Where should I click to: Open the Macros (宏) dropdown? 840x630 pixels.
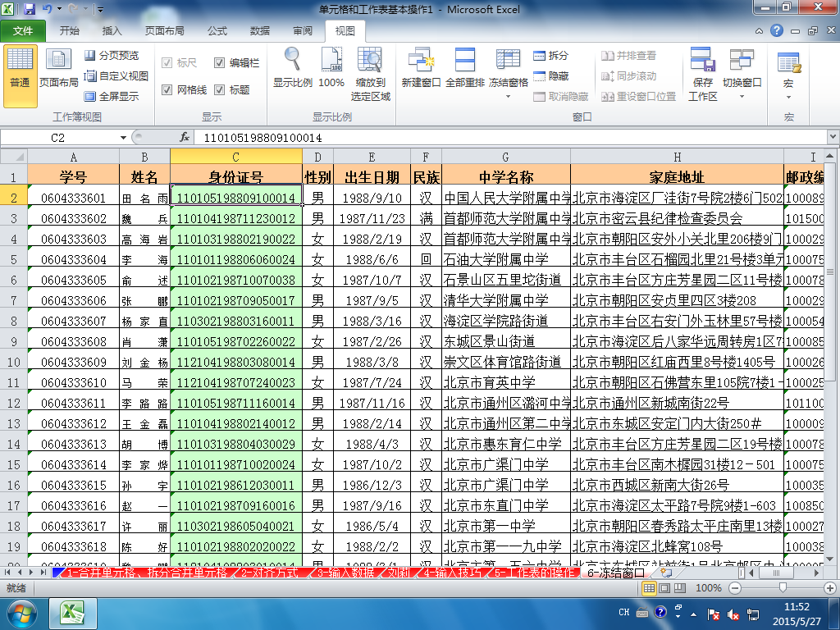(x=788, y=76)
